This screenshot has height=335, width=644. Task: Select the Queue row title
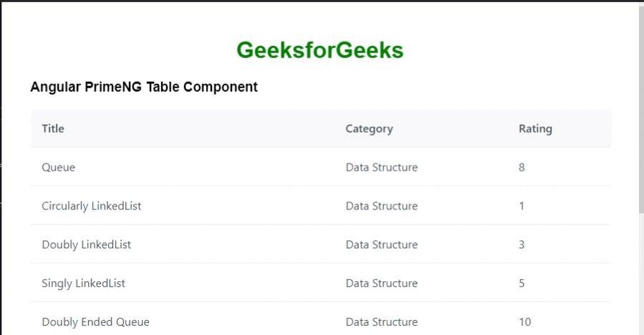(59, 167)
